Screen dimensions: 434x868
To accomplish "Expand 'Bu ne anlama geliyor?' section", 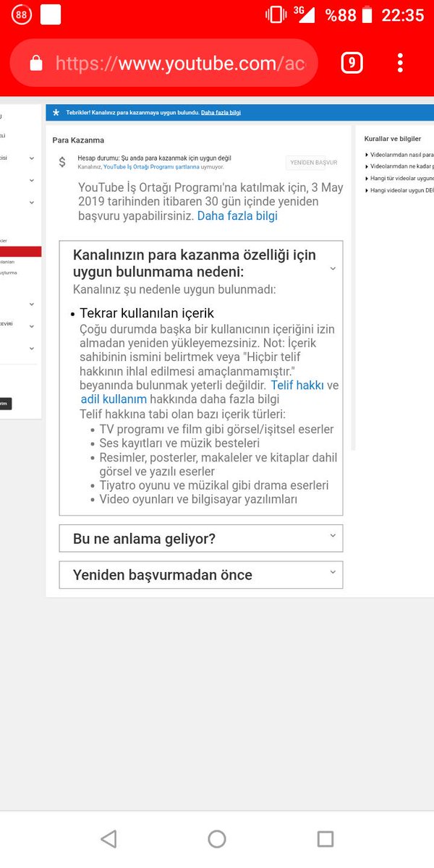I will (x=201, y=539).
